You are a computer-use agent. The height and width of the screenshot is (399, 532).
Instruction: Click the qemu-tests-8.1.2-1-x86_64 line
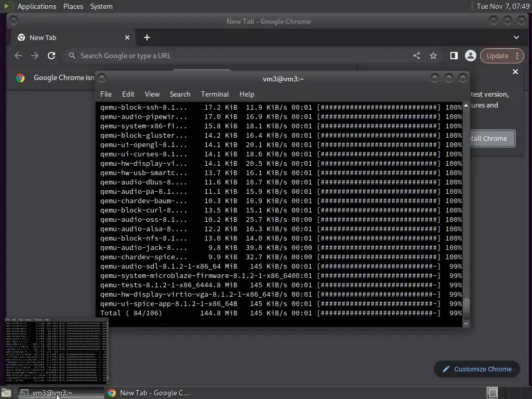click(281, 285)
